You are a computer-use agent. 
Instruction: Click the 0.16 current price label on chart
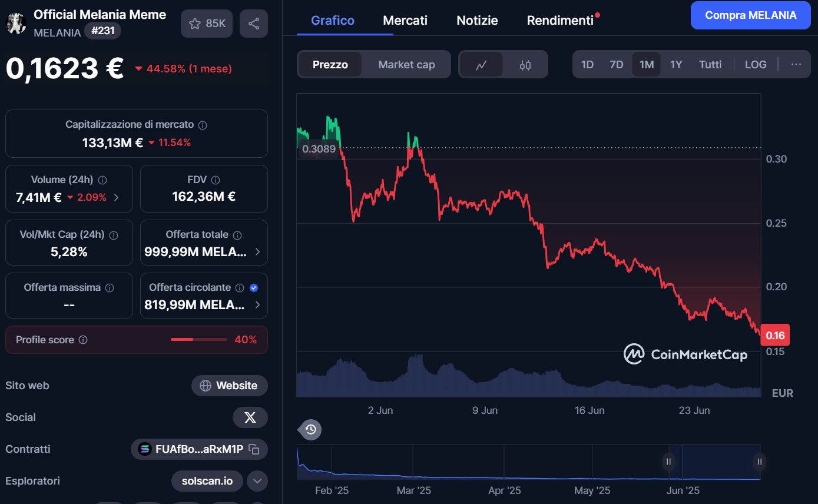point(775,336)
